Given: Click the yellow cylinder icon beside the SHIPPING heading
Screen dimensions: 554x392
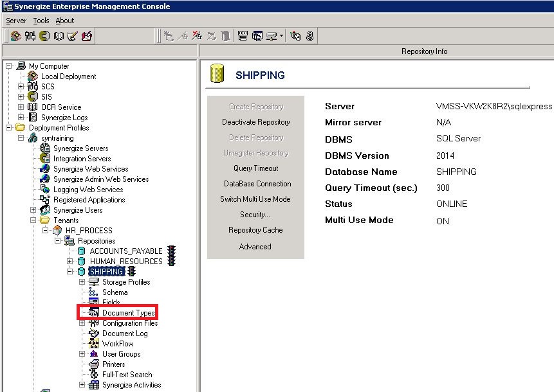Looking at the screenshot, I should tap(217, 73).
